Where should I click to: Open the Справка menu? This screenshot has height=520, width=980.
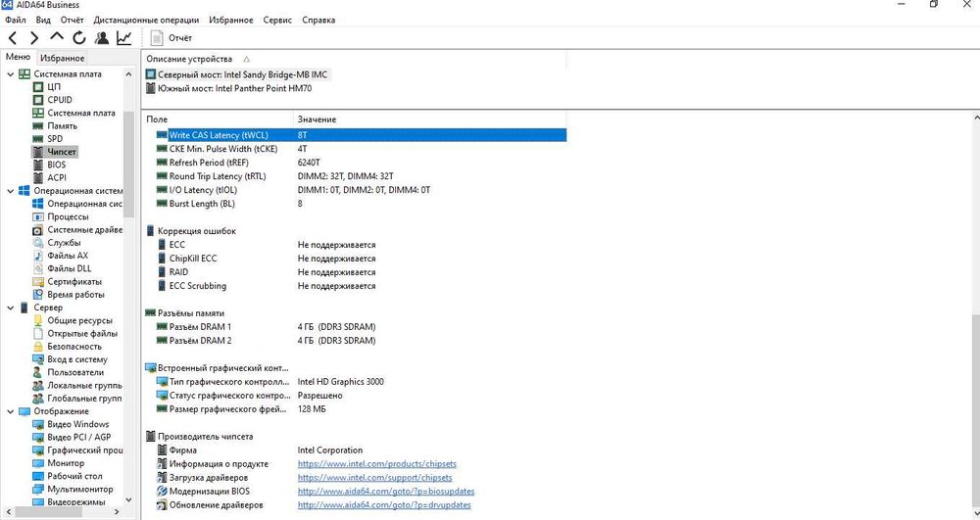[318, 20]
